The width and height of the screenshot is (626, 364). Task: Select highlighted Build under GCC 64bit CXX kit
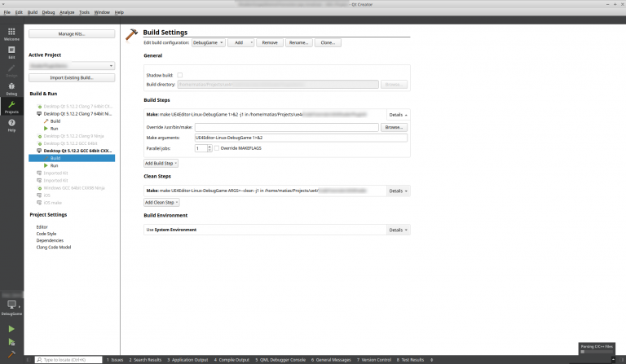72,158
